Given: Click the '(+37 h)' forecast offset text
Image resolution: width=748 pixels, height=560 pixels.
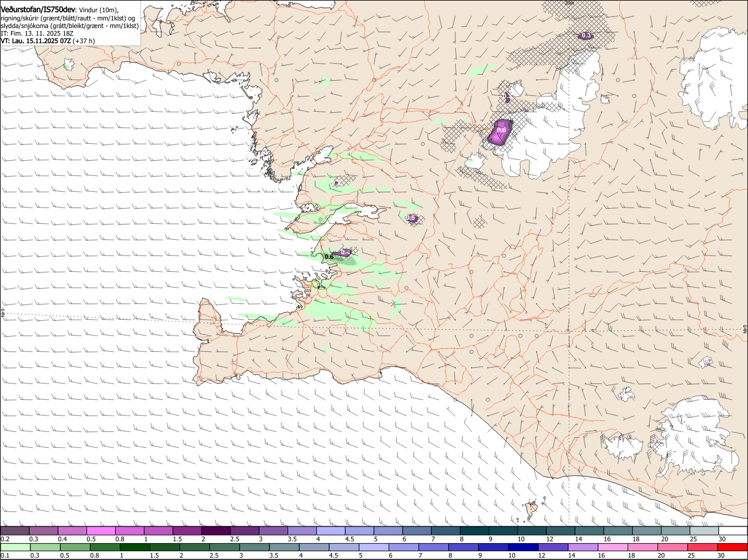Looking at the screenshot, I should [x=84, y=41].
